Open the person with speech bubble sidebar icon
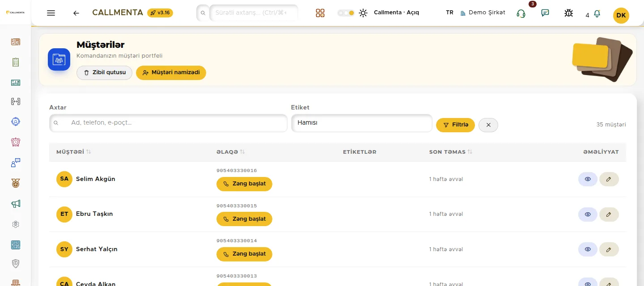Image resolution: width=644 pixels, height=286 pixels. [16, 163]
